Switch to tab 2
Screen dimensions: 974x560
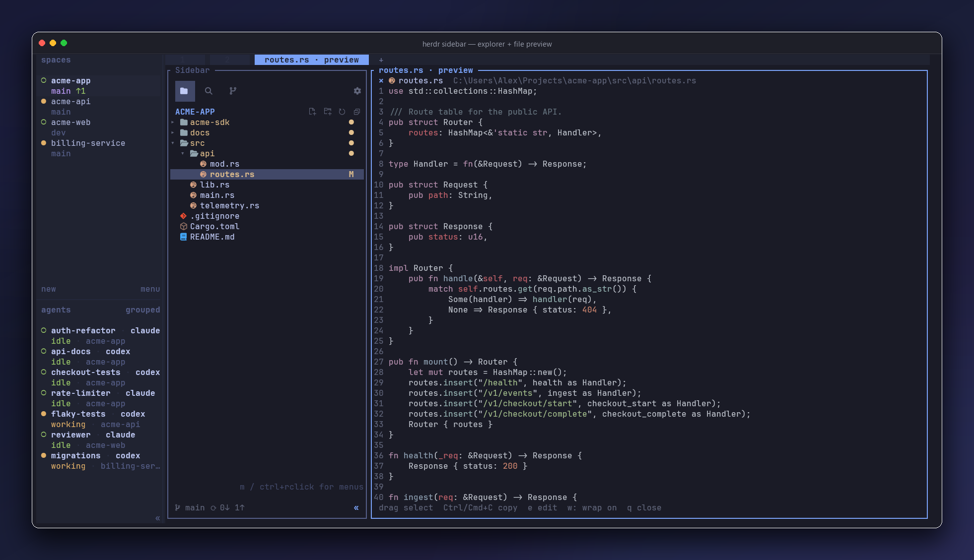coord(229,60)
